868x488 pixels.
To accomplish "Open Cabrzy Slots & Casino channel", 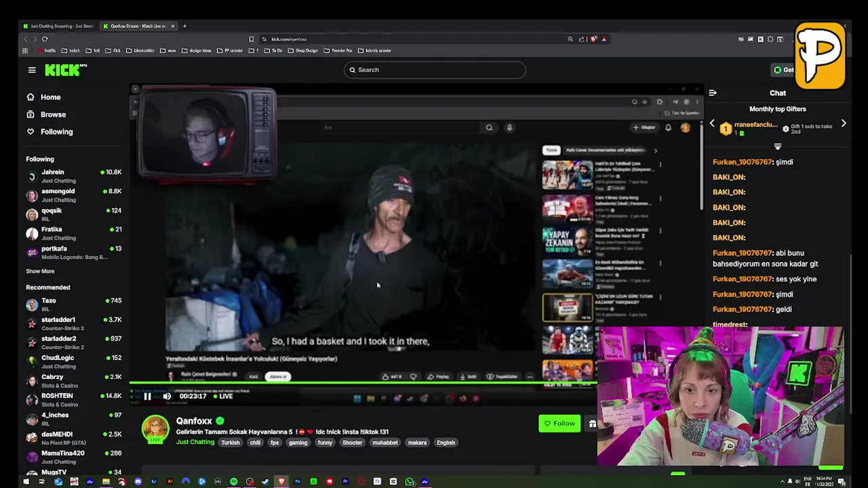I will tap(74, 381).
